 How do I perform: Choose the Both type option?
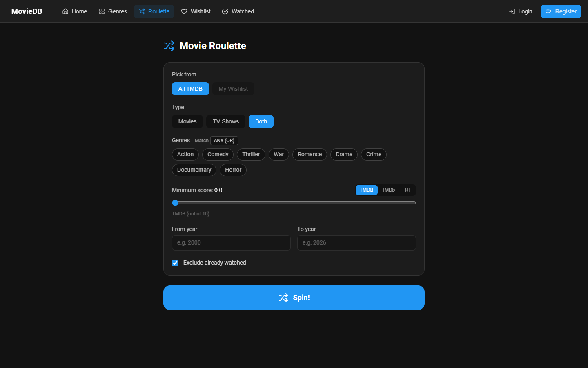pyautogui.click(x=261, y=121)
